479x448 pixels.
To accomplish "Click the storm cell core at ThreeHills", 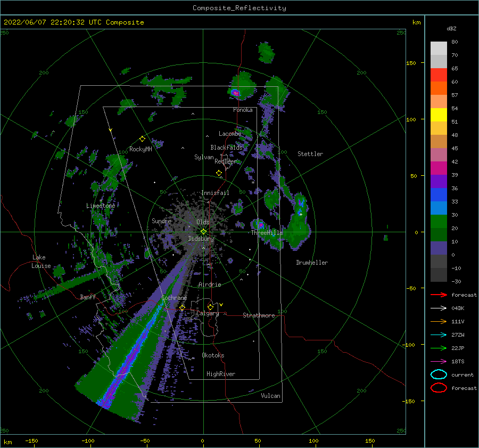I will point(261,226).
